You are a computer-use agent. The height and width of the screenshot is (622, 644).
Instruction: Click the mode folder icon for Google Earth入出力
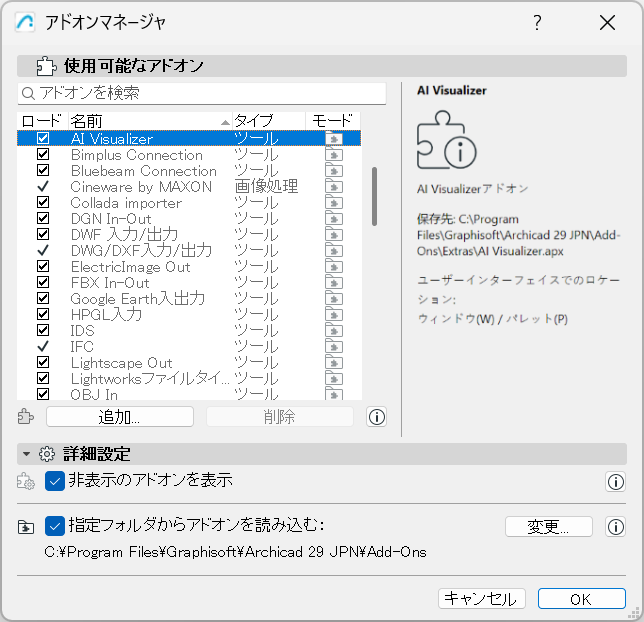tap(334, 299)
